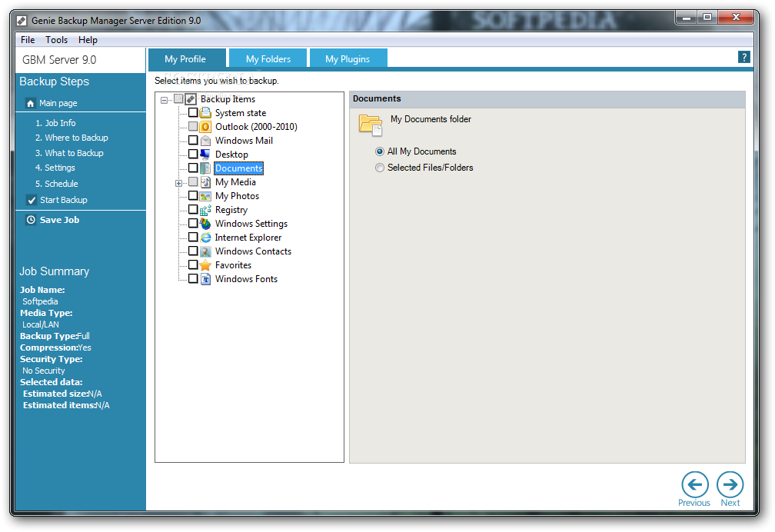The image size is (775, 532).
Task: Click the Windows Mail envelope icon
Action: pyautogui.click(x=205, y=141)
